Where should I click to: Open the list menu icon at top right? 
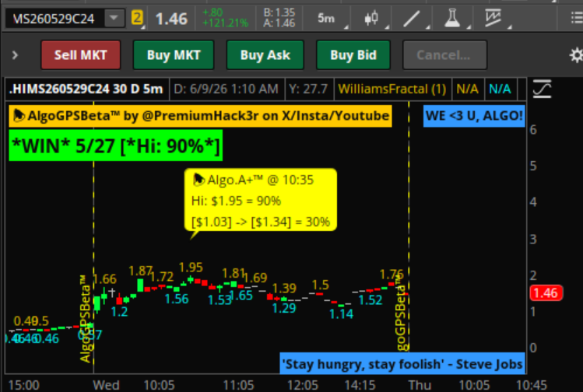point(577,18)
